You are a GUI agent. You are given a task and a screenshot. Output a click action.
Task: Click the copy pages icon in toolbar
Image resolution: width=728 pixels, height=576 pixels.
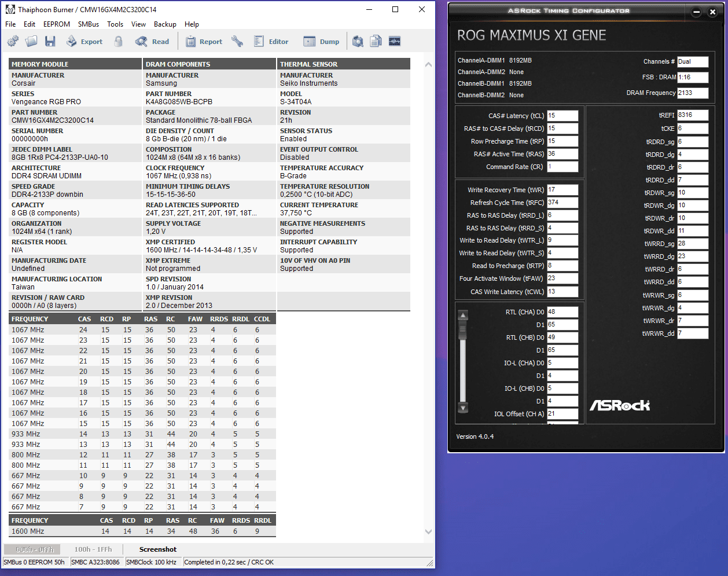[x=376, y=41]
